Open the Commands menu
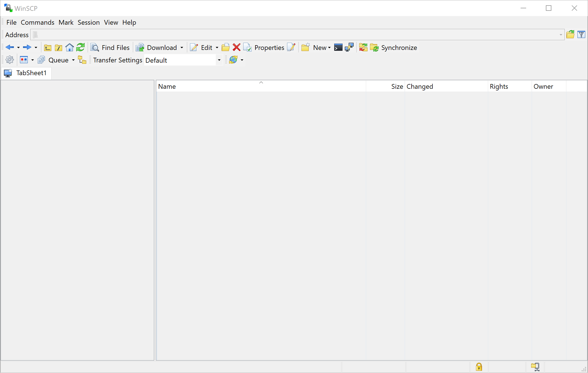Image resolution: width=588 pixels, height=373 pixels. 37,22
